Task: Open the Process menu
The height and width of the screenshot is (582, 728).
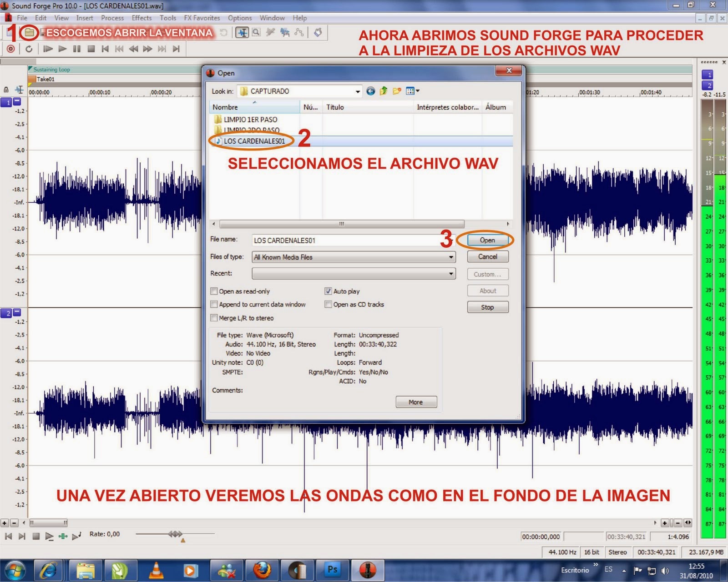Action: [x=112, y=18]
